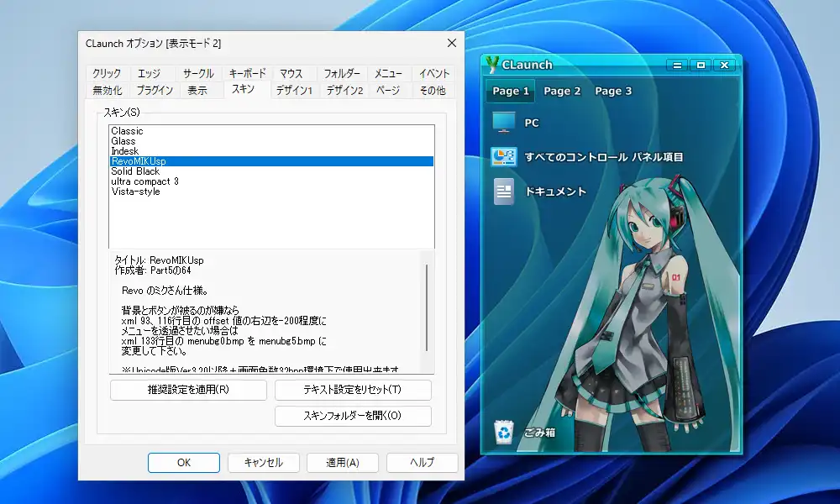
Task: Click the 適用(A) button
Action: coord(343,463)
